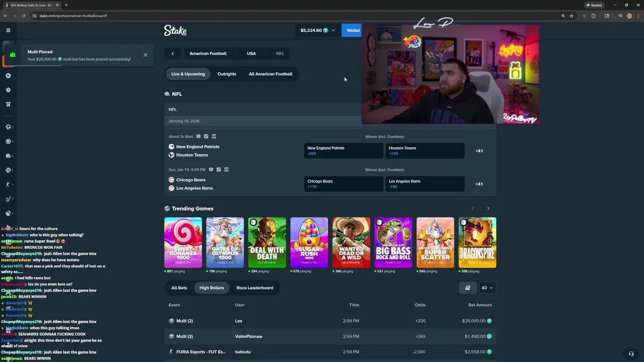
Task: Switch to All American Football tab
Action: [270, 74]
